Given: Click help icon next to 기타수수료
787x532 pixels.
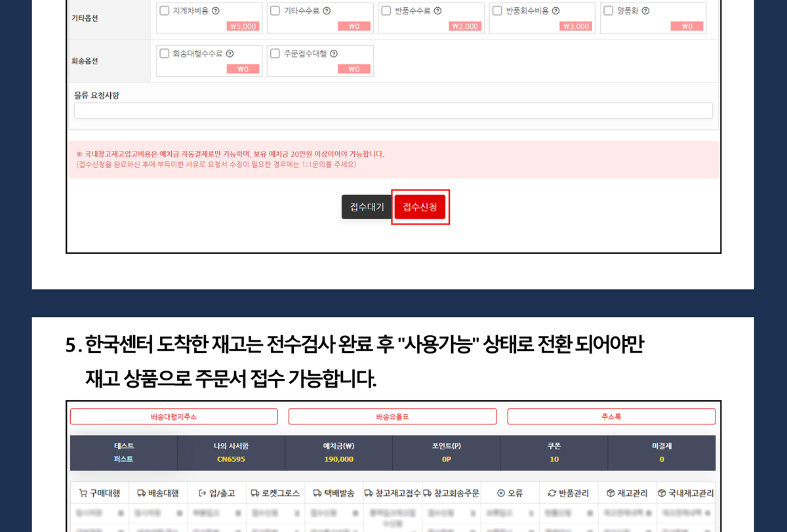Looking at the screenshot, I should 327,11.
